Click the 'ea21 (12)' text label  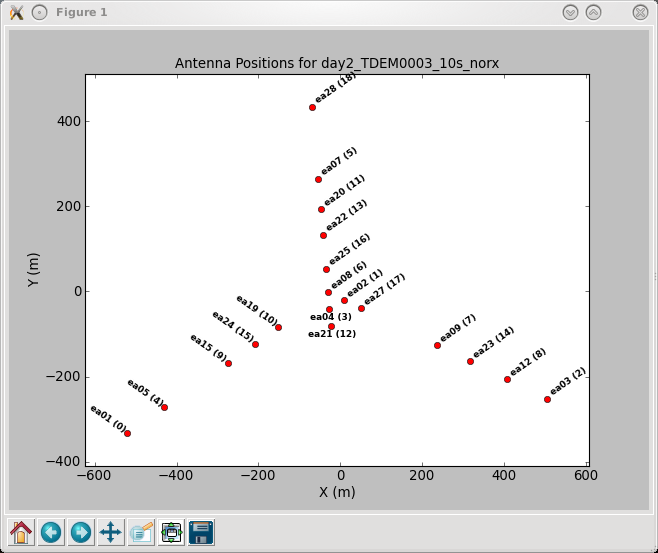(332, 334)
